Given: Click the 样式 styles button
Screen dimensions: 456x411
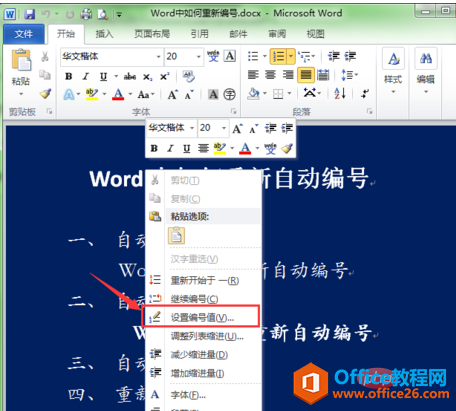Looking at the screenshot, I should [x=393, y=71].
